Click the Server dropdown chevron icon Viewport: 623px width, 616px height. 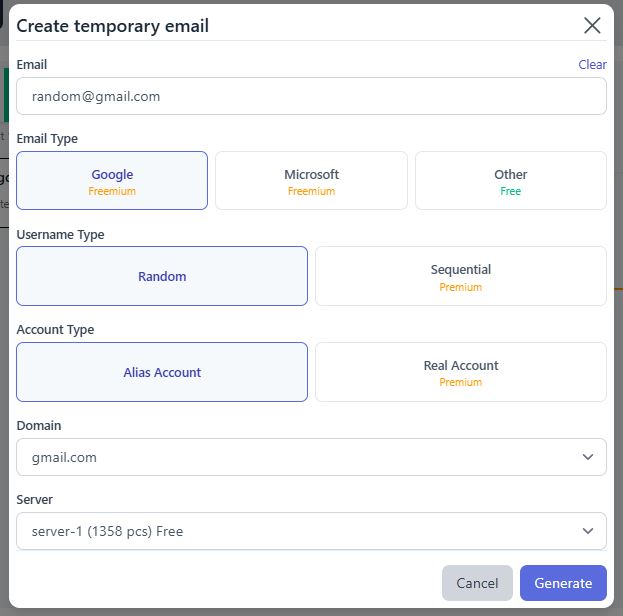[588, 531]
